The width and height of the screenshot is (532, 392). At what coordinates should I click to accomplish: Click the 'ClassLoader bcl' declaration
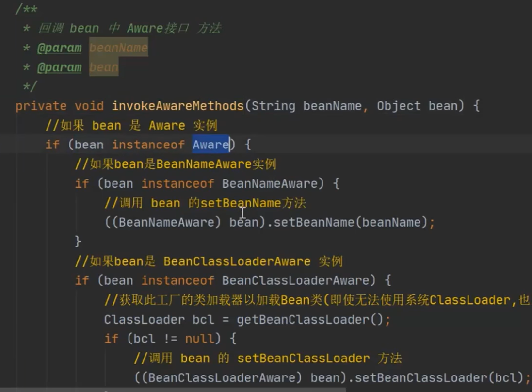pyautogui.click(x=159, y=319)
